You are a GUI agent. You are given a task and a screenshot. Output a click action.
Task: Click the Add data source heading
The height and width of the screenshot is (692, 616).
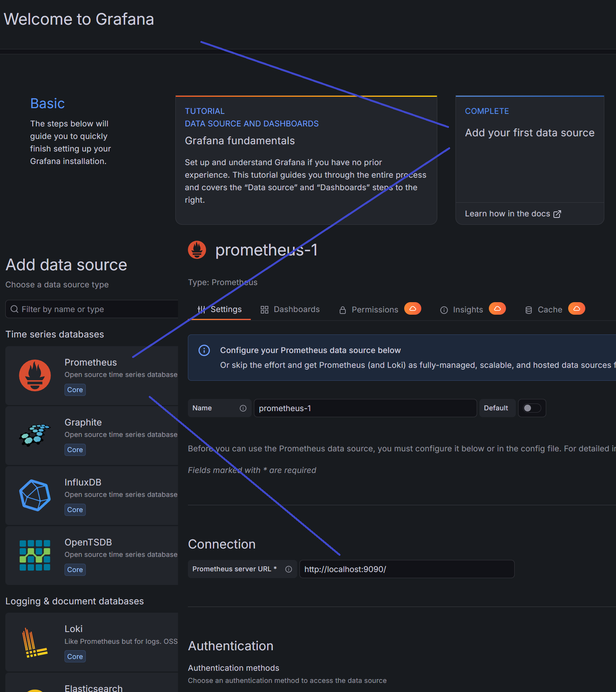point(66,265)
